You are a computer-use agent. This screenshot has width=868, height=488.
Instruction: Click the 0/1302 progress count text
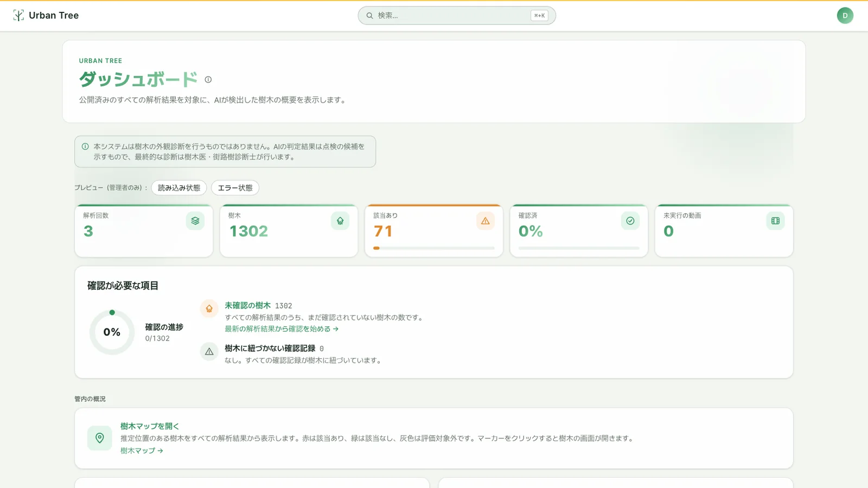pos(157,338)
